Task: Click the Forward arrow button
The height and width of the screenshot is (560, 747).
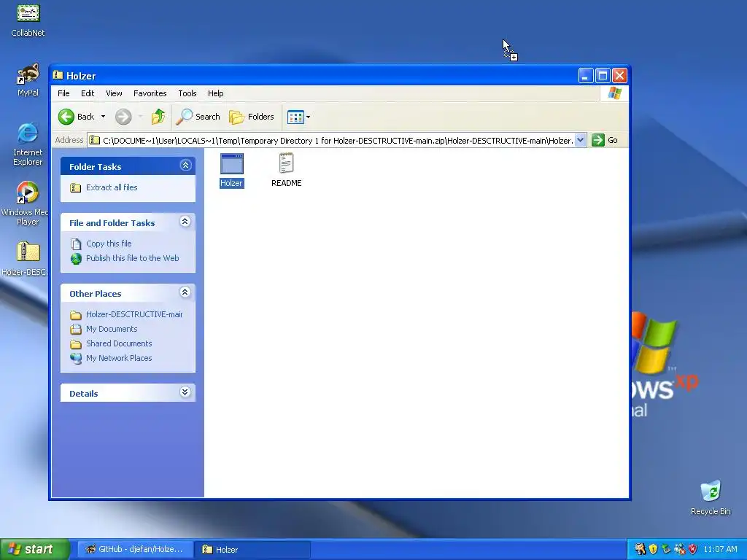Action: click(x=123, y=117)
